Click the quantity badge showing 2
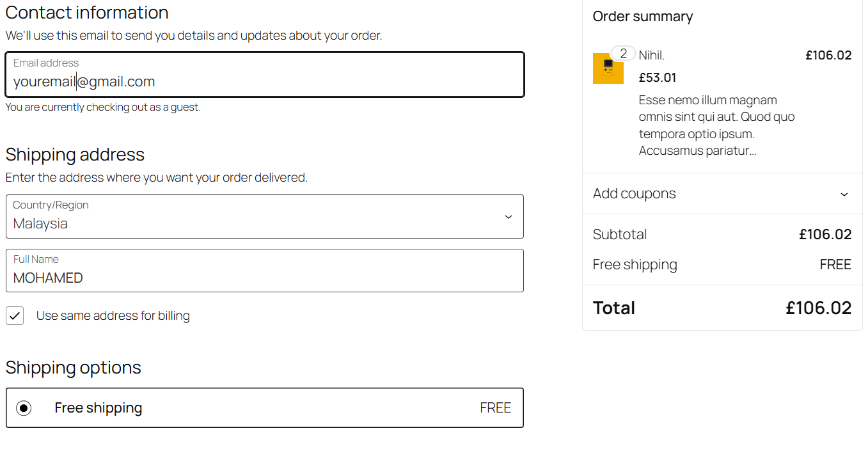Viewport: 868px width, 449px height. click(623, 53)
